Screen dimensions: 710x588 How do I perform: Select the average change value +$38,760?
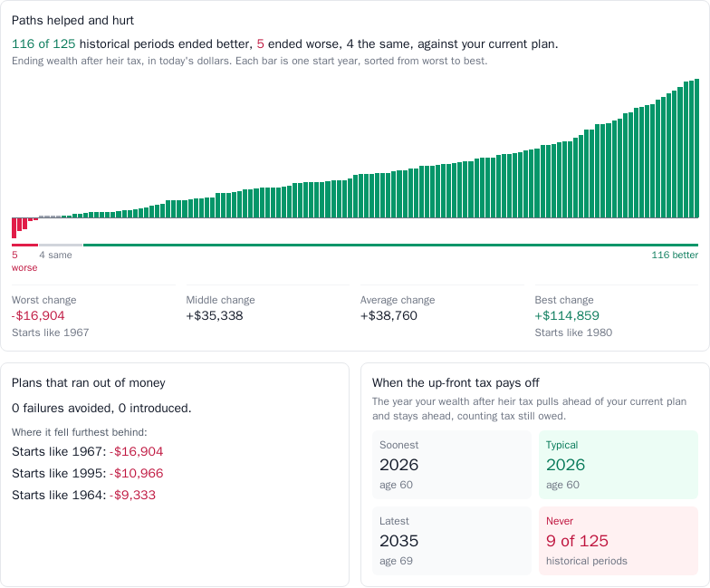pyautogui.click(x=389, y=315)
